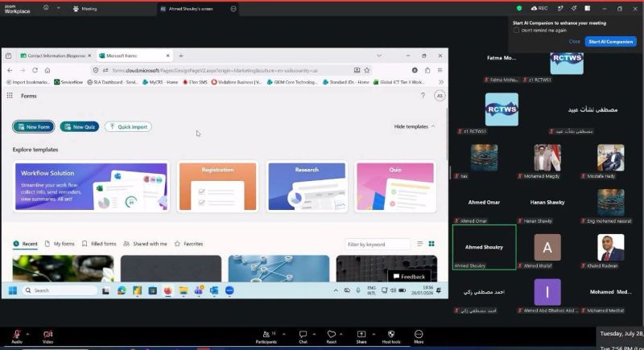Click the REC recording indicator
Viewport: 644px width, 350px height.
point(539,8)
